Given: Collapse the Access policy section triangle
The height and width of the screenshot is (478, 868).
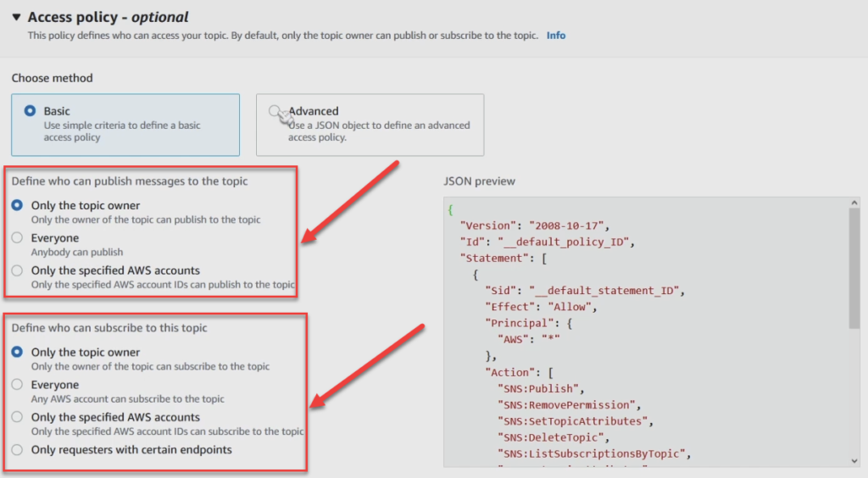Looking at the screenshot, I should pyautogui.click(x=16, y=17).
